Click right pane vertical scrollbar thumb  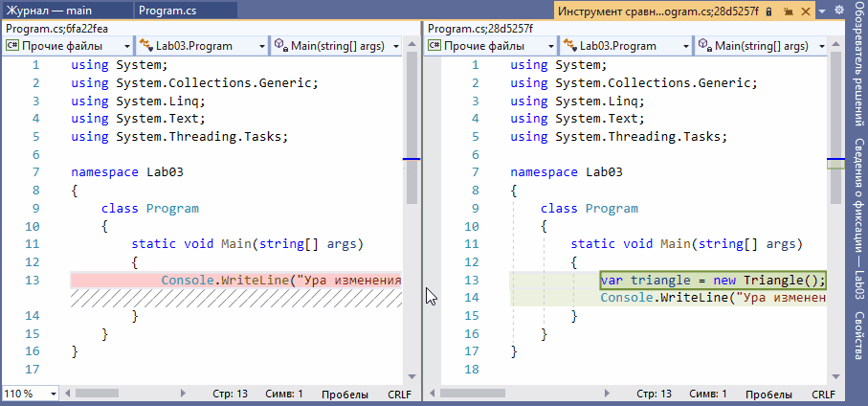click(x=835, y=128)
